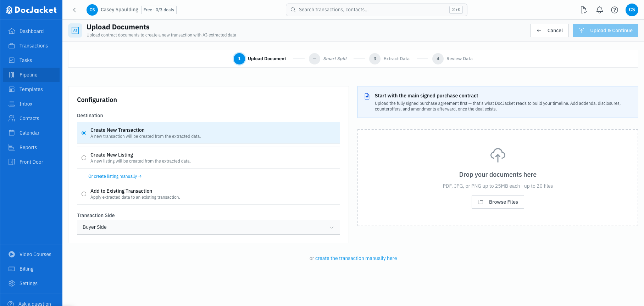Open Reports in the sidebar menu
The image size is (644, 306).
pyautogui.click(x=31, y=147)
